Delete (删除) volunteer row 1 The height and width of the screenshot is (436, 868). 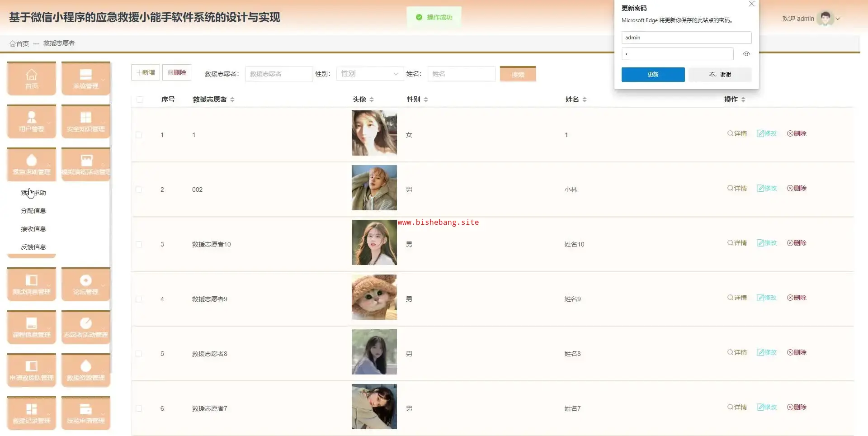(x=797, y=133)
